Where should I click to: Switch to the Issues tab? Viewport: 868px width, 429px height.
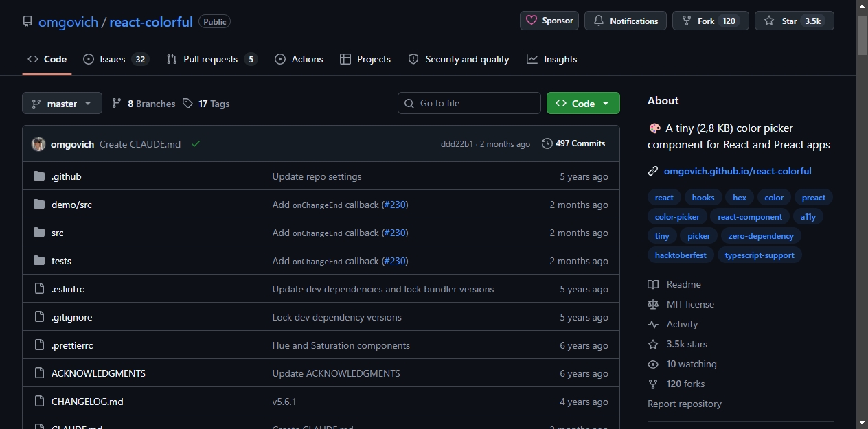click(x=115, y=59)
